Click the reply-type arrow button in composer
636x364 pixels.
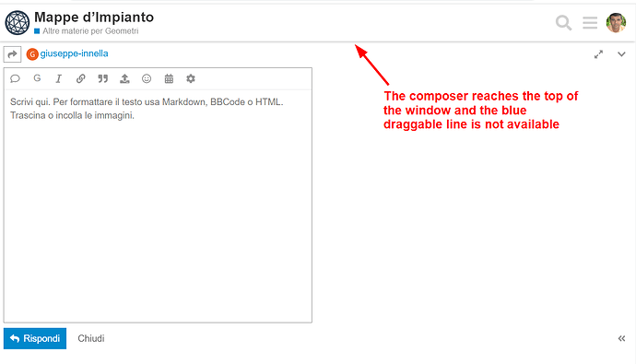12,54
